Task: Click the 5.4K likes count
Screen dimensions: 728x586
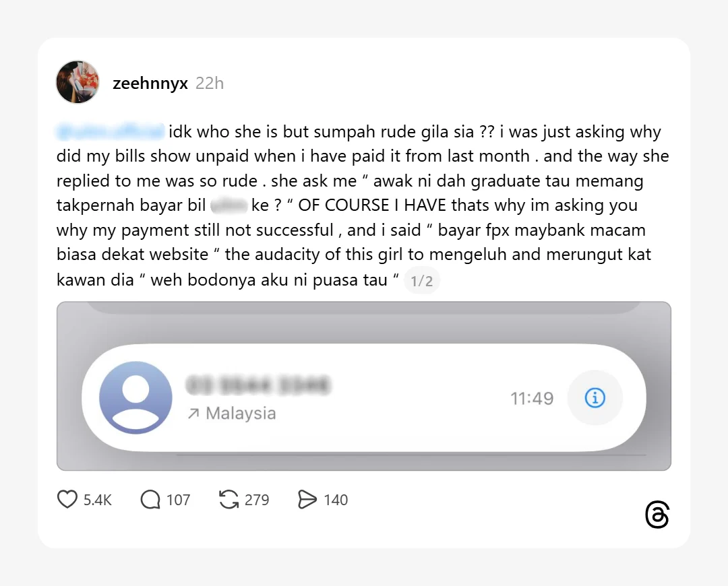Action: coord(98,500)
